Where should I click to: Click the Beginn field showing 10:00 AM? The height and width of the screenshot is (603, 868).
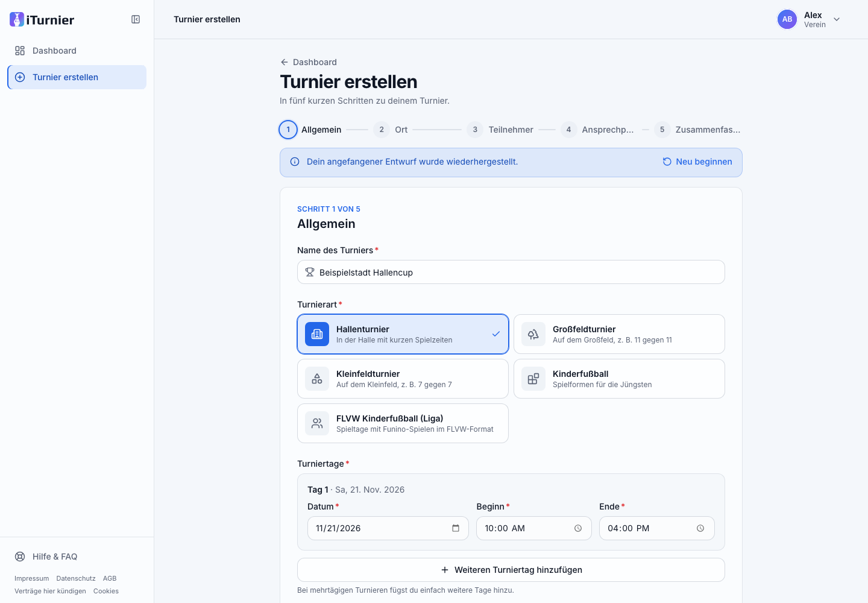[534, 528]
